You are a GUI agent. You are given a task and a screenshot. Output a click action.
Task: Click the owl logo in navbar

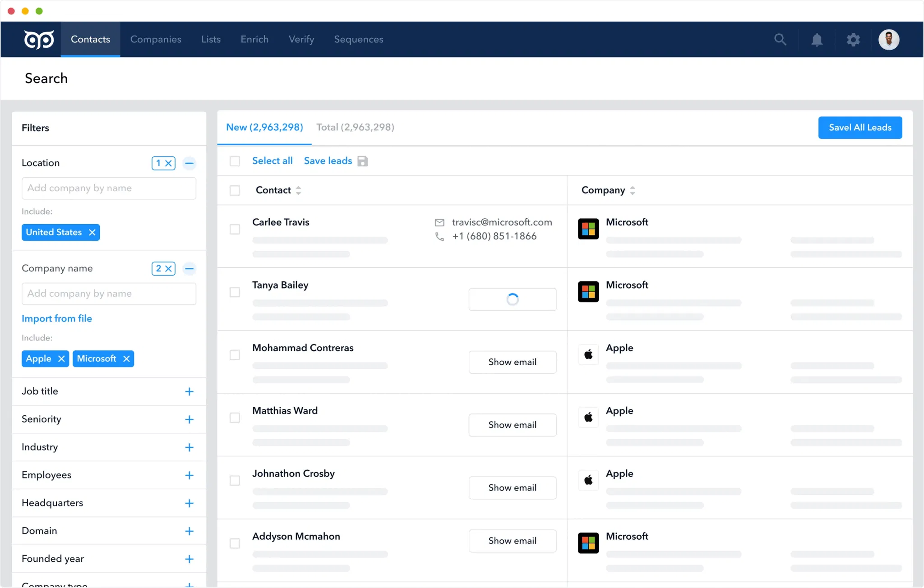click(x=39, y=40)
